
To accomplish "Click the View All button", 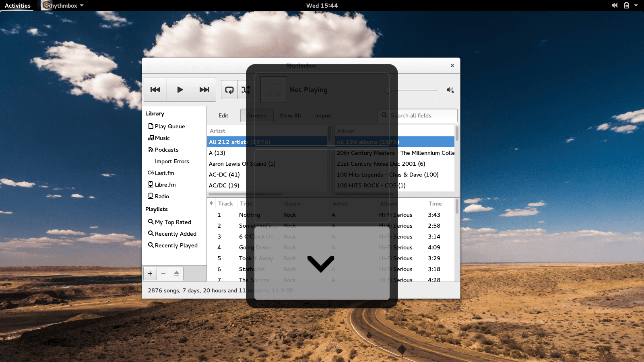I will pos(290,115).
